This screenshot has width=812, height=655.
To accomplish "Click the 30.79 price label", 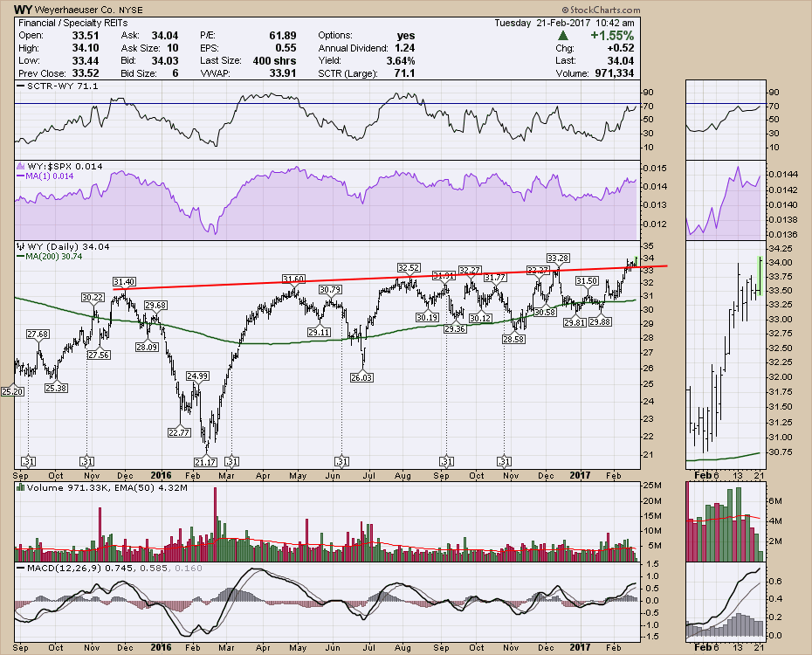I will (x=330, y=289).
